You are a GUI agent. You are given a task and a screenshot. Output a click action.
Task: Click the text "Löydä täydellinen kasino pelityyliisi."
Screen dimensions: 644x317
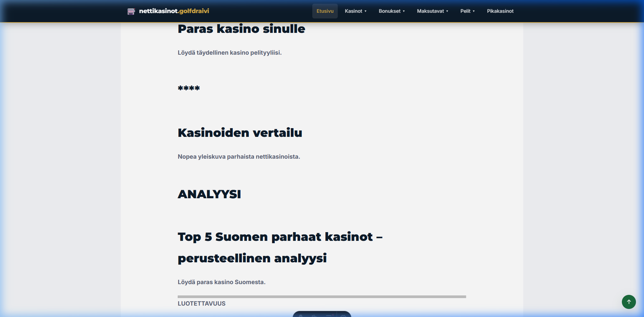[x=229, y=53]
